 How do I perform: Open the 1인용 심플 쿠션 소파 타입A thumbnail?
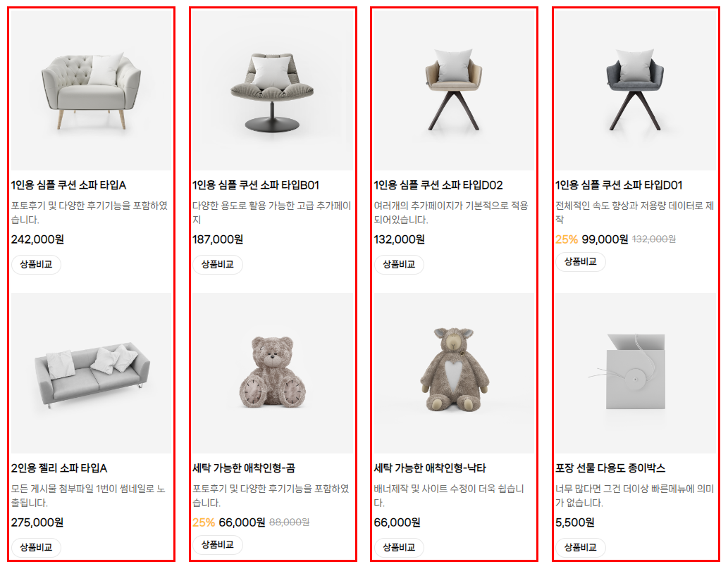tap(91, 90)
